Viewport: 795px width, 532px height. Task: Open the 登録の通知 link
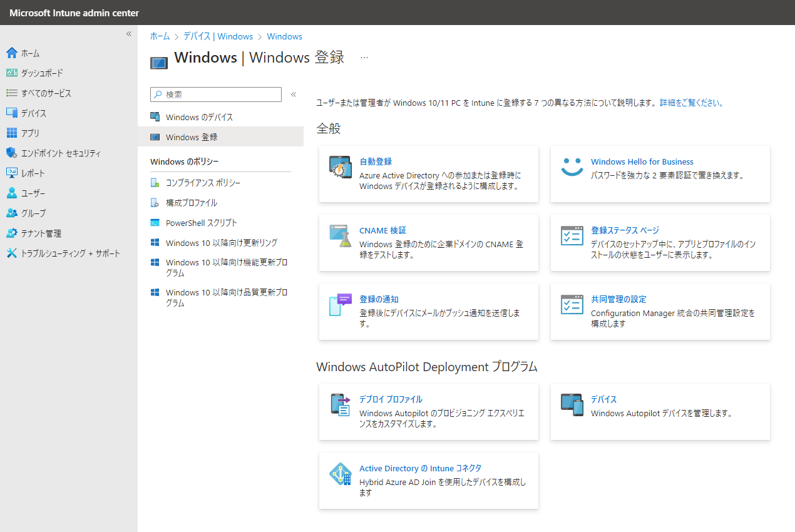(x=379, y=299)
